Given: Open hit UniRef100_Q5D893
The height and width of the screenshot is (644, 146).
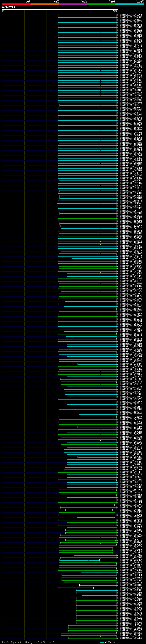Looking at the screenshot, I should click(x=131, y=35).
